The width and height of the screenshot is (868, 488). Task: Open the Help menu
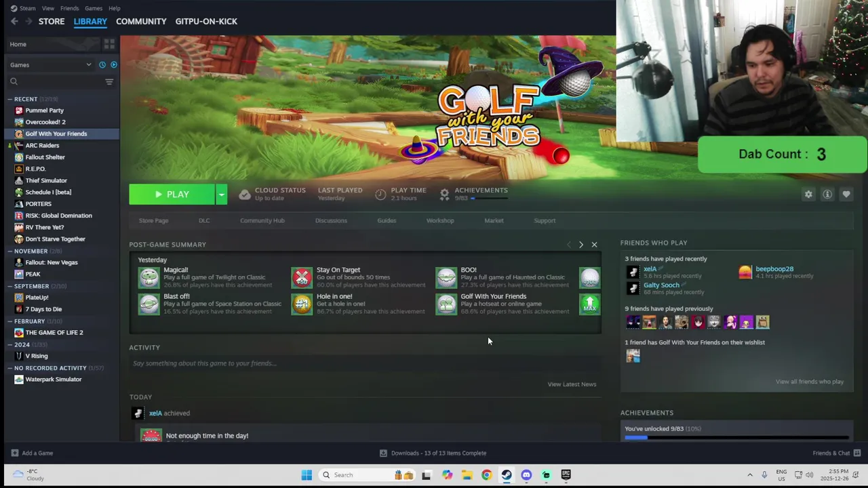click(x=114, y=8)
